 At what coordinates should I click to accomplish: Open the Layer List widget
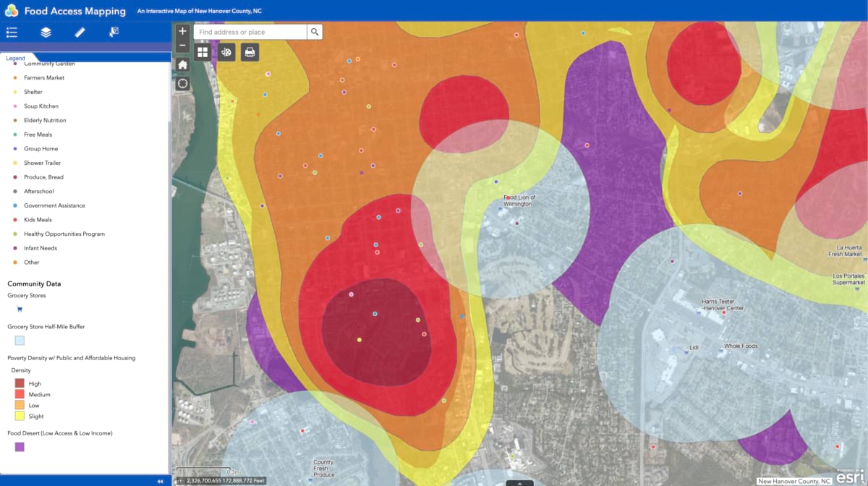46,32
